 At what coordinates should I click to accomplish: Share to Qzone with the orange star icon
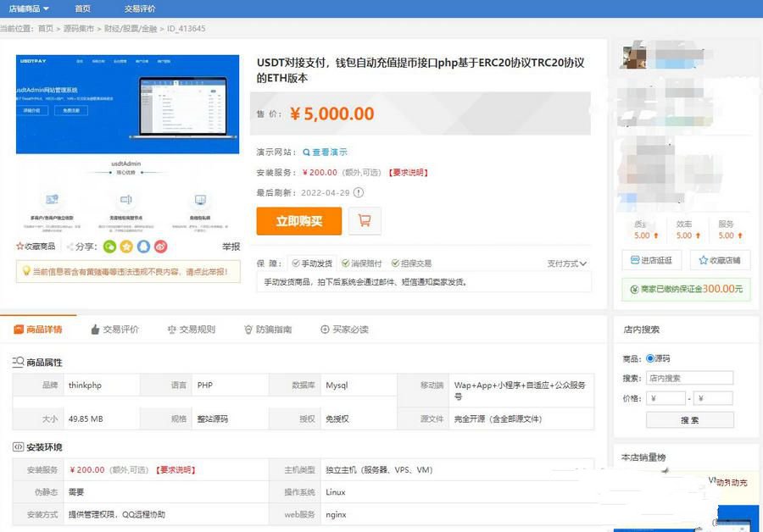[x=125, y=246]
